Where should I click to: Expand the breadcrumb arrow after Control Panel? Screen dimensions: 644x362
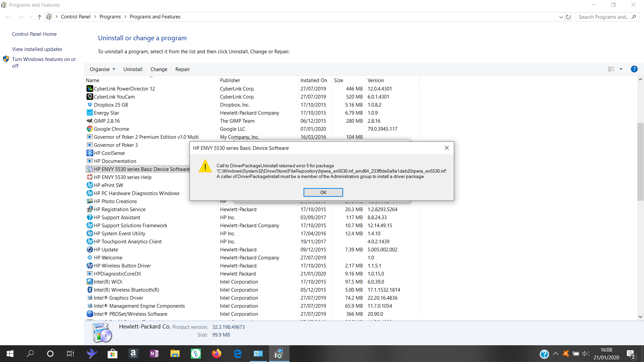95,17
